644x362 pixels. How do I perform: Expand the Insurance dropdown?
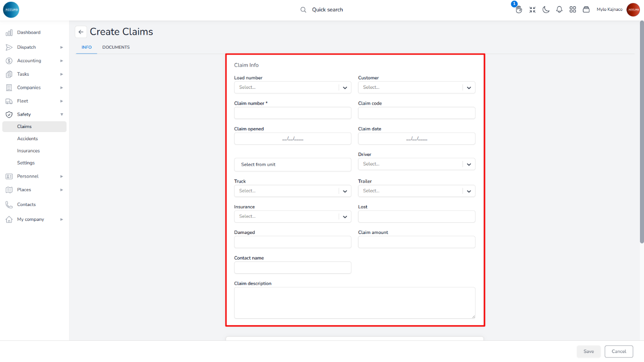(x=292, y=216)
